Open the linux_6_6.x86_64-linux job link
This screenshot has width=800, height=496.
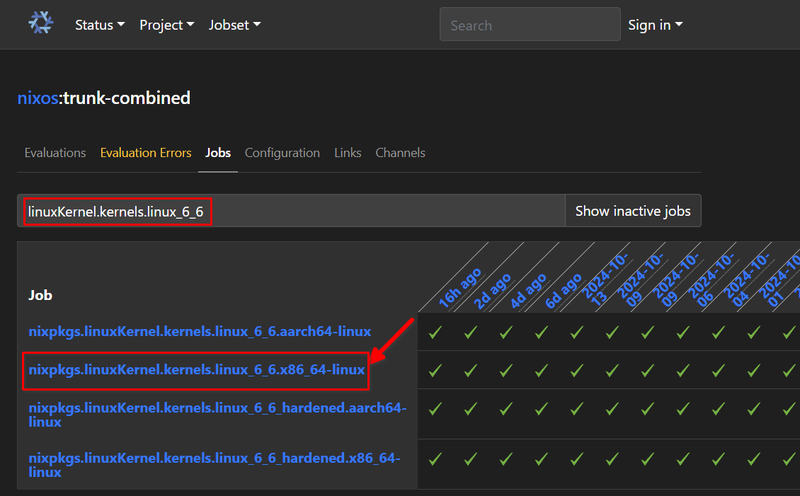pyautogui.click(x=196, y=369)
